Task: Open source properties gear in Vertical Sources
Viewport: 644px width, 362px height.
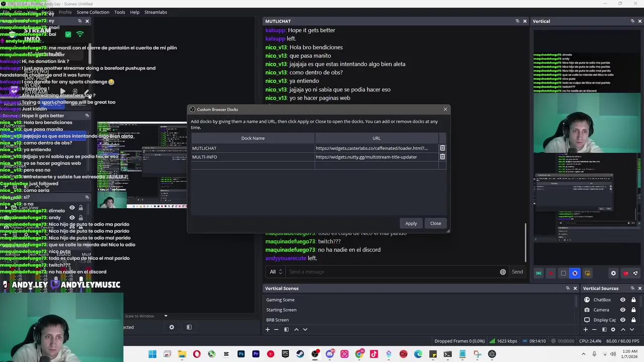Action: (613, 330)
